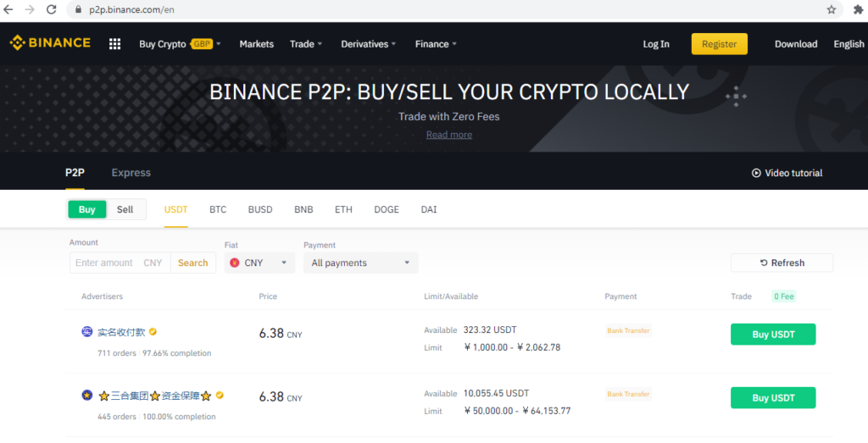
Task: Click '100.00% completion' text
Action: pos(180,417)
